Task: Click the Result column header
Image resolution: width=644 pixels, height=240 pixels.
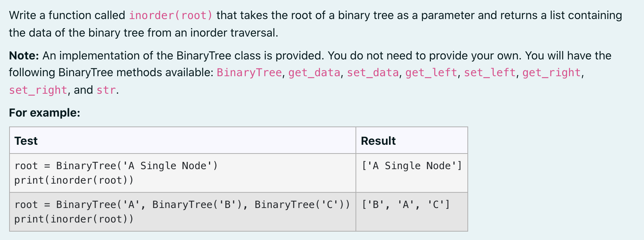Action: click(378, 141)
